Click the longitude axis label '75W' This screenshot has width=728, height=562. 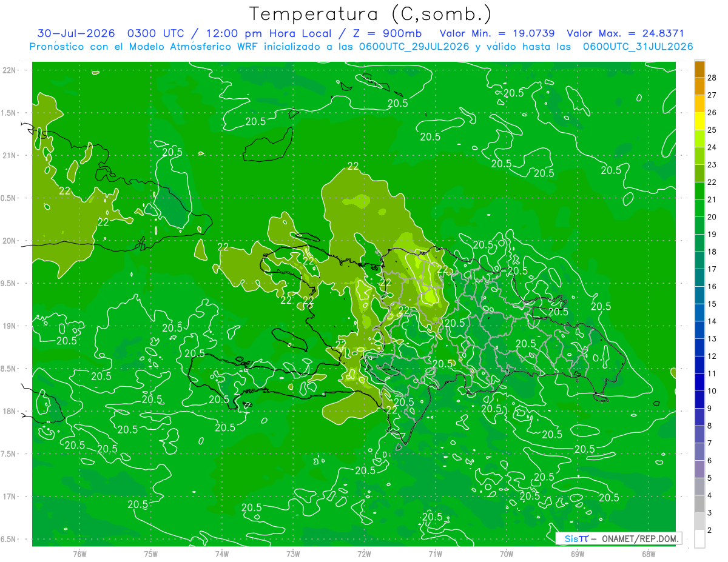[151, 554]
